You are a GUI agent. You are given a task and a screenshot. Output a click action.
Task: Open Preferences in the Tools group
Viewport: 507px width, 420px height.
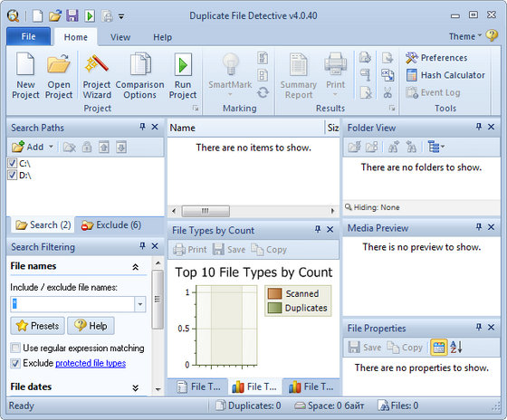click(x=436, y=58)
